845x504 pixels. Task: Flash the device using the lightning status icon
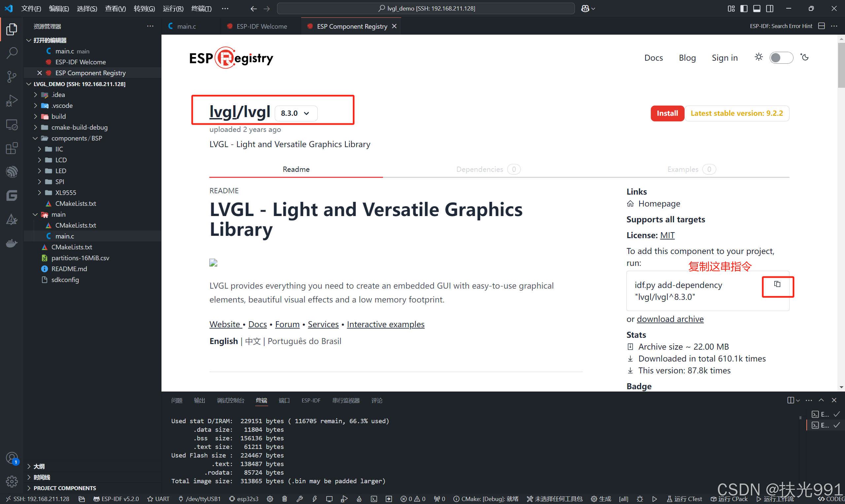(314, 499)
